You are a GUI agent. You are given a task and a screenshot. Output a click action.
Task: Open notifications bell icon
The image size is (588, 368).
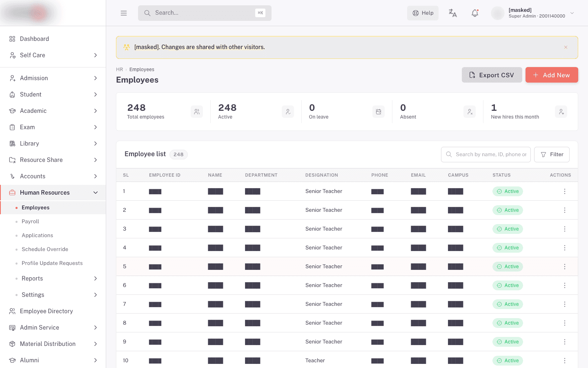475,13
